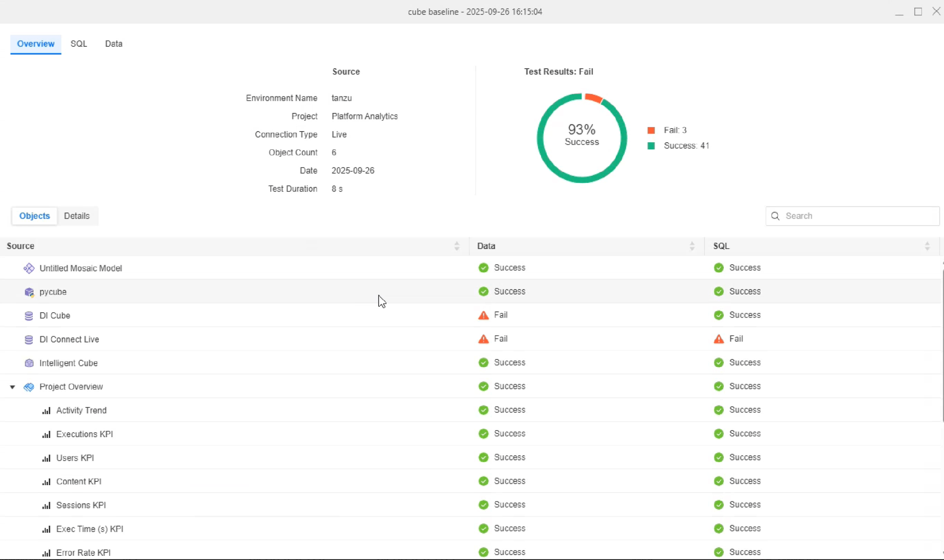Click the pycube cube icon
The height and width of the screenshot is (560, 944).
[x=29, y=292]
